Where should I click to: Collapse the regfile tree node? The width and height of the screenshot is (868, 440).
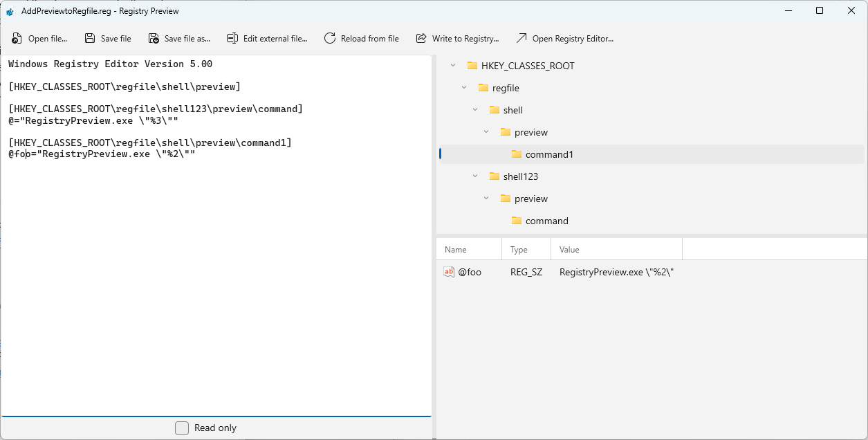tap(463, 88)
